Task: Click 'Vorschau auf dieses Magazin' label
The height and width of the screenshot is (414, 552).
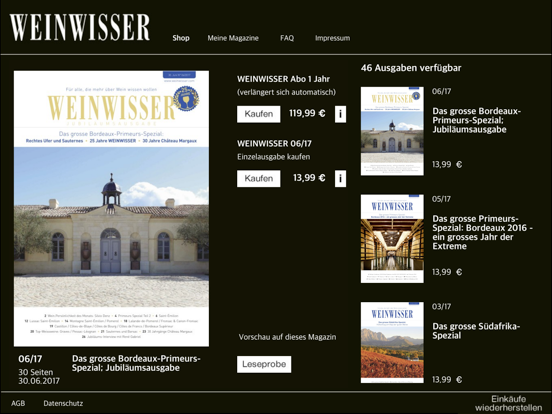Action: (x=287, y=337)
